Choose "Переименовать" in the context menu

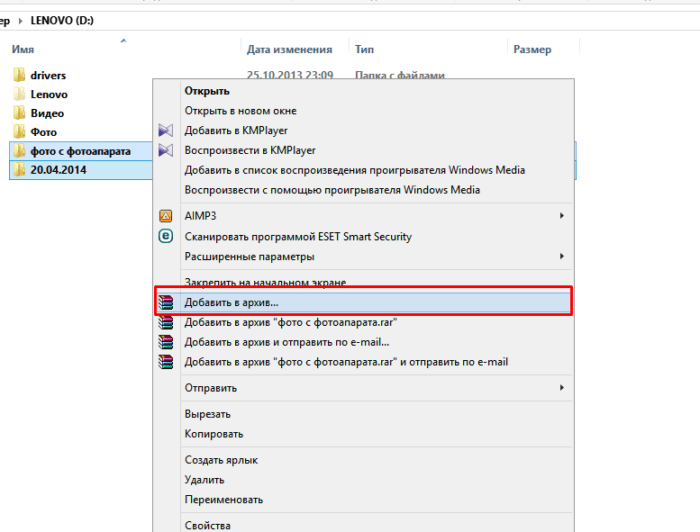point(224,499)
